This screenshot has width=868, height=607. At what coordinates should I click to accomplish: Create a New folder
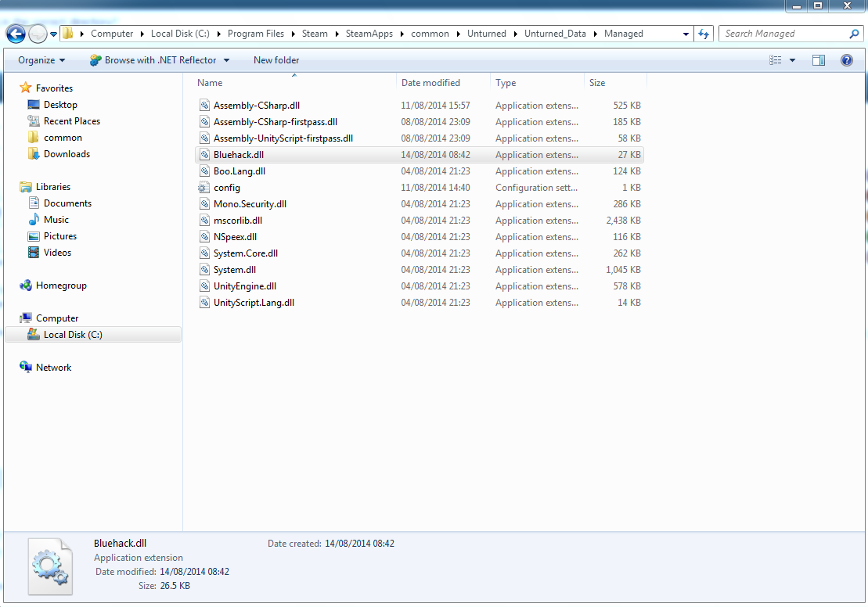276,59
